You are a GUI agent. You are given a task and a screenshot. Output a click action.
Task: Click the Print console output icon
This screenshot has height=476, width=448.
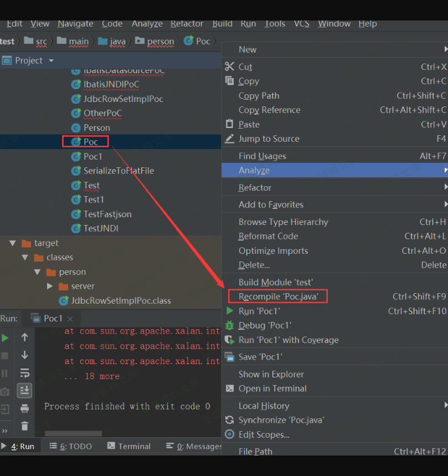click(x=24, y=408)
